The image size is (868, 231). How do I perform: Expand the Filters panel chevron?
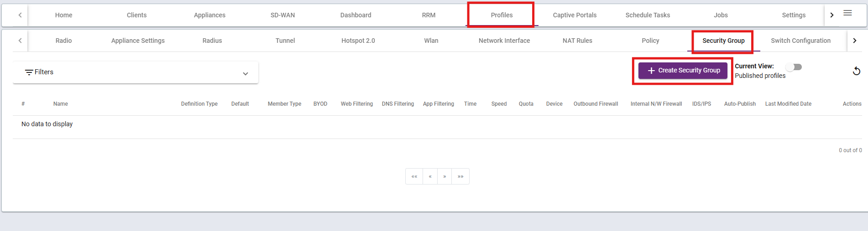coord(246,73)
